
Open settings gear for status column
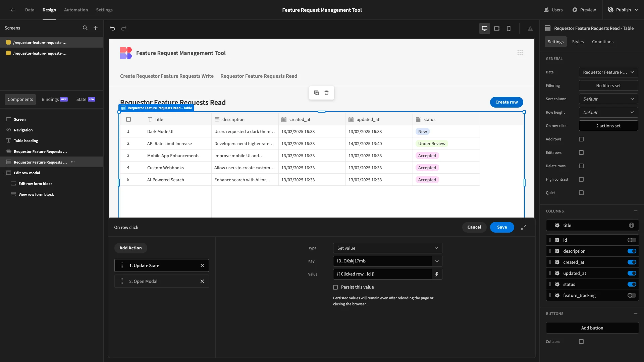557,284
